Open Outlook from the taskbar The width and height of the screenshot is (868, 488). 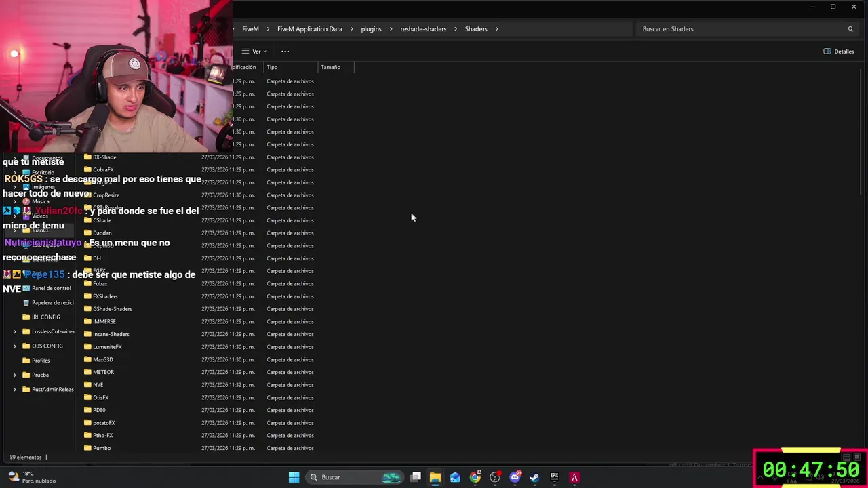coord(455,477)
